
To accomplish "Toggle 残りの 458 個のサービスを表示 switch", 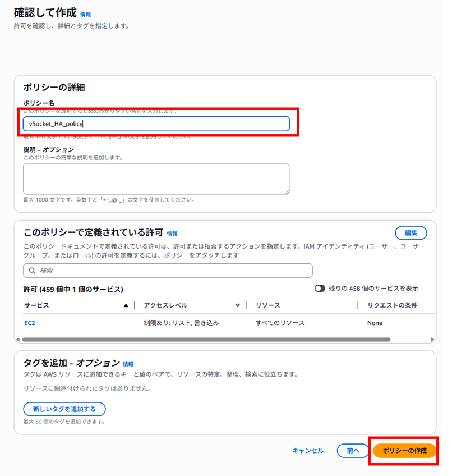I will [320, 289].
